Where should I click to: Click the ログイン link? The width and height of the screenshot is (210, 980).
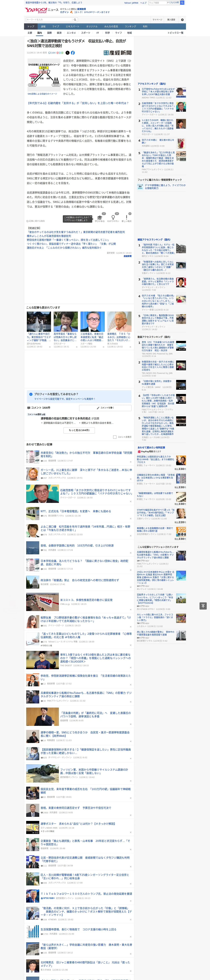[x=64, y=12]
